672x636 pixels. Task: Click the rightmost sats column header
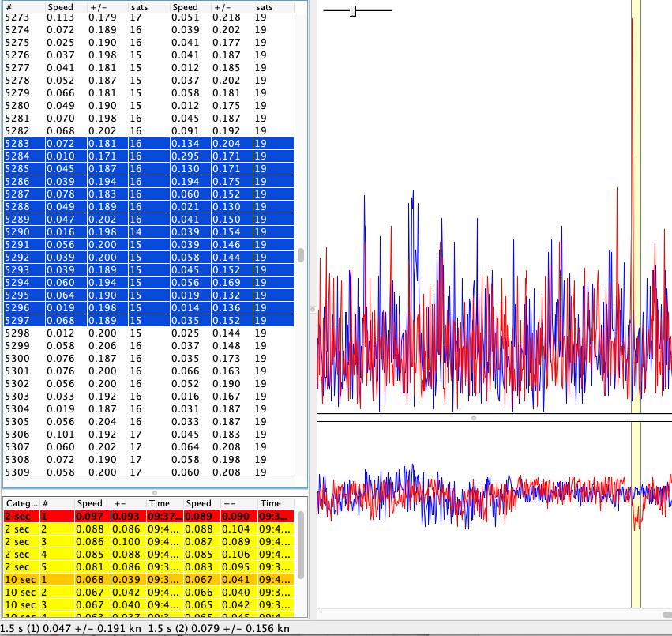point(264,6)
